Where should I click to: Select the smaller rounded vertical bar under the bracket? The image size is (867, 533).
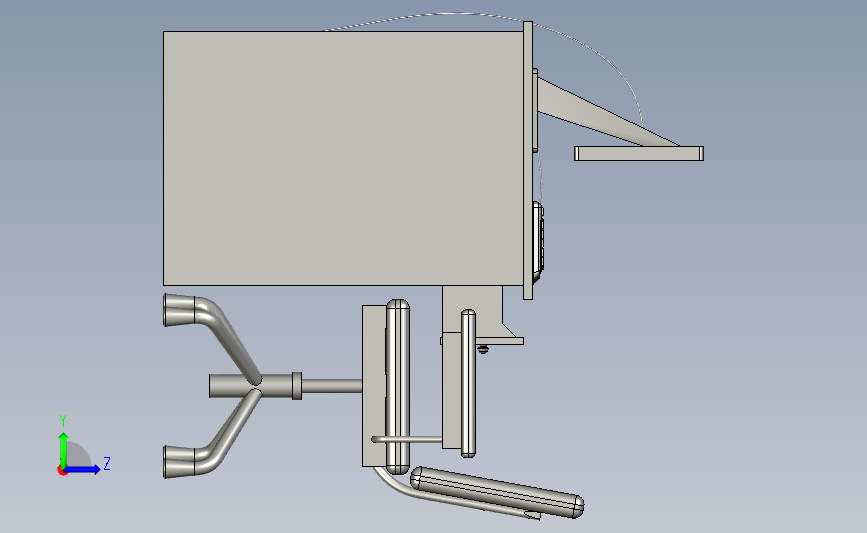468,383
